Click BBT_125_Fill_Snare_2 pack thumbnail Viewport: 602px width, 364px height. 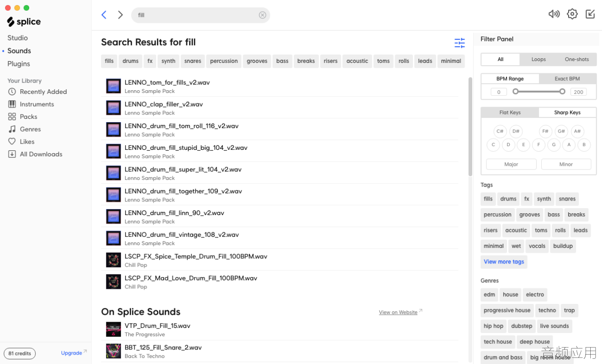[113, 351]
